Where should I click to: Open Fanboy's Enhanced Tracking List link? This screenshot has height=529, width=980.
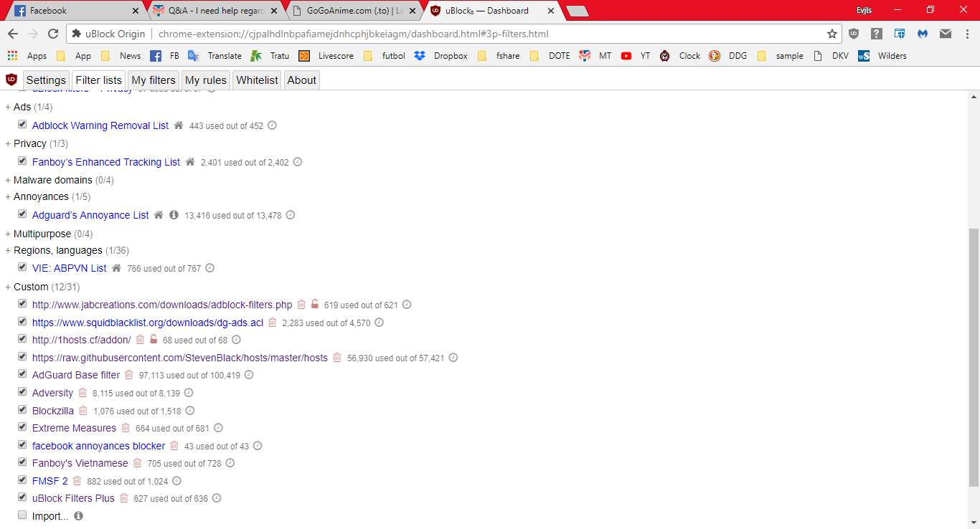tap(106, 162)
